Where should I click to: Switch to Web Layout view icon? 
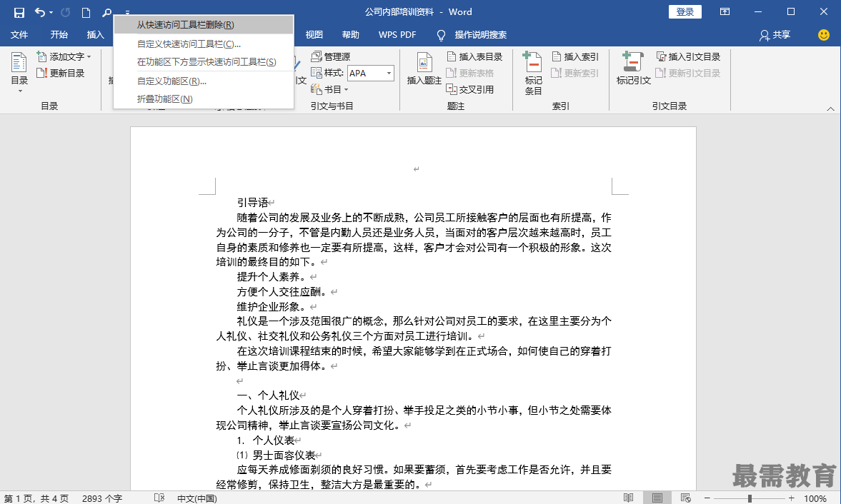685,498
